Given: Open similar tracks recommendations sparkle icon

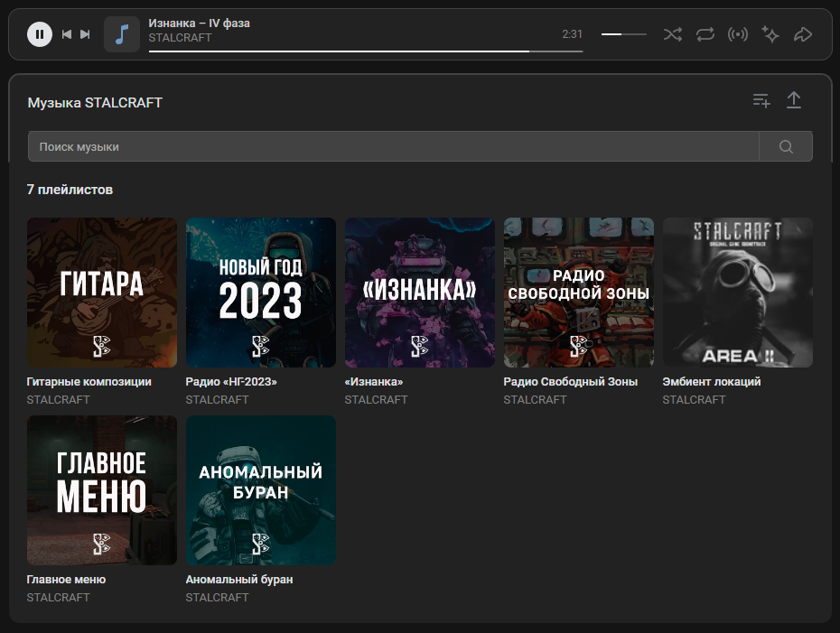Looking at the screenshot, I should click(770, 34).
